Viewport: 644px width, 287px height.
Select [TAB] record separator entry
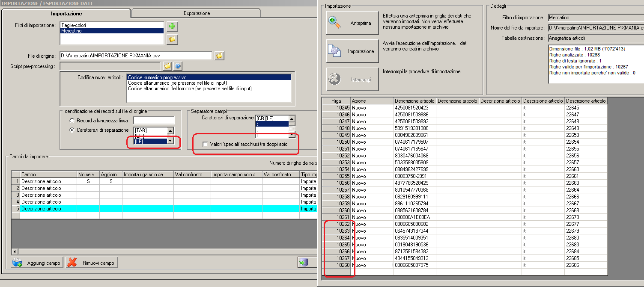coord(149,130)
